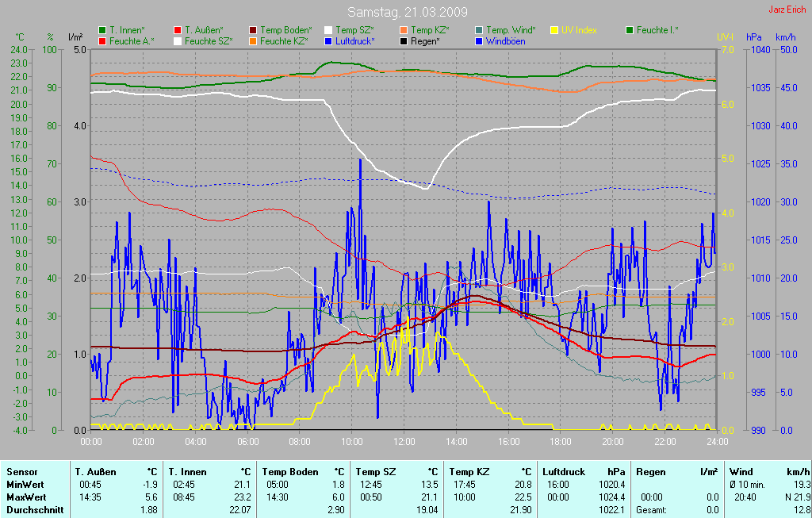Click the orange Feuchte KZ legend swatch
The width and height of the screenshot is (812, 518).
pos(253,41)
